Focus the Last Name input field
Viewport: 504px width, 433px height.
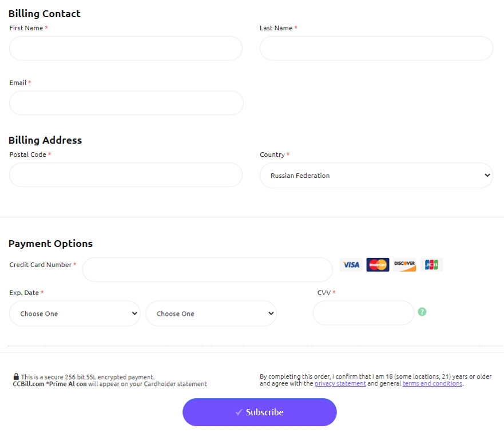pos(376,48)
